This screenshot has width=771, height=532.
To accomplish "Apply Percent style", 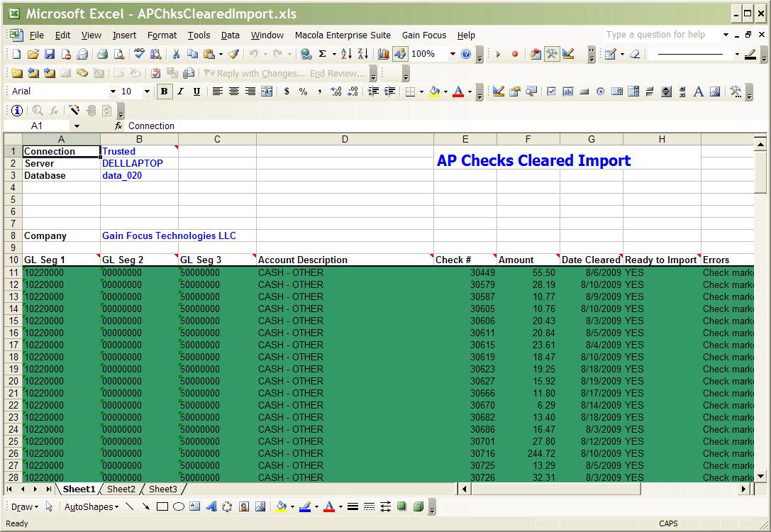I will [x=303, y=92].
